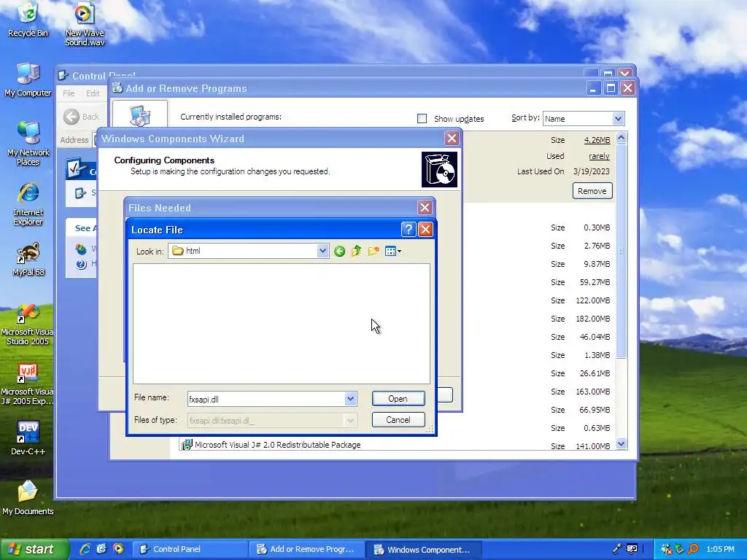747x560 pixels.
Task: Click the help question mark in Locate File
Action: point(409,230)
